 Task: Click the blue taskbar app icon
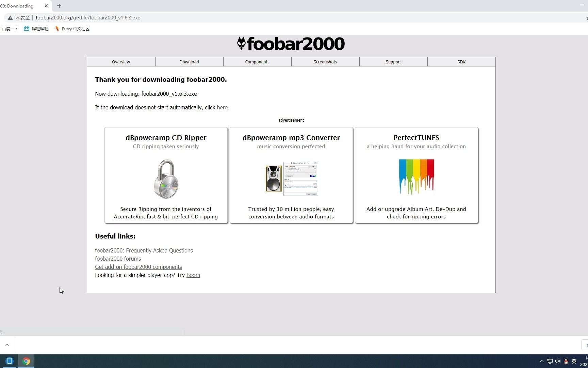pyautogui.click(x=10, y=361)
